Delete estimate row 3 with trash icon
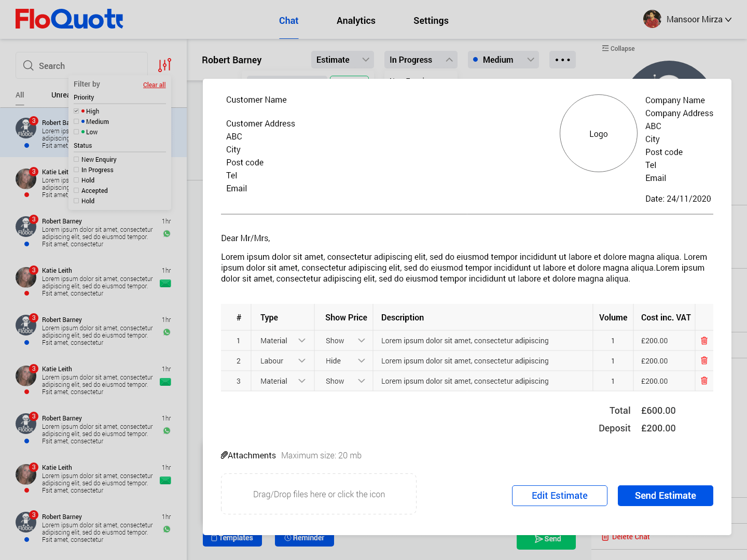This screenshot has width=747, height=560. [x=704, y=381]
